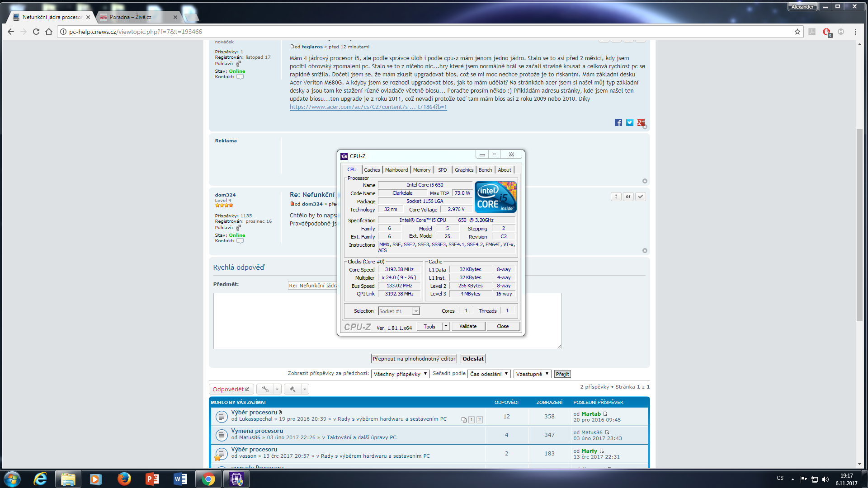The image size is (868, 488).
Task: Click the gavel moderator tools icon
Action: pos(292,389)
